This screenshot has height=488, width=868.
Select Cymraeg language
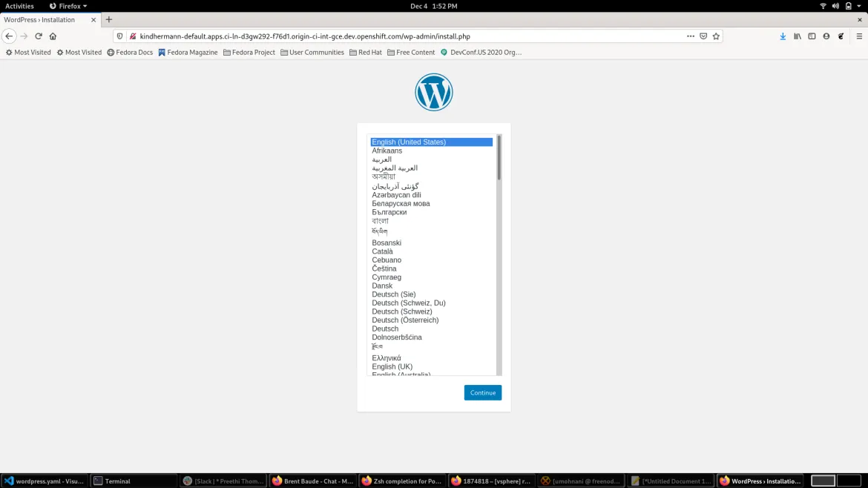pyautogui.click(x=431, y=277)
